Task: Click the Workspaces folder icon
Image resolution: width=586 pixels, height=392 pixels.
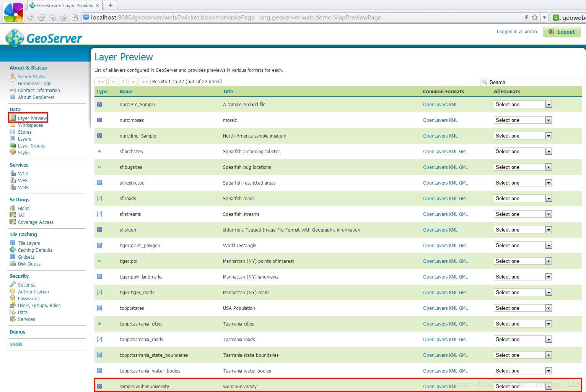Action: point(13,125)
